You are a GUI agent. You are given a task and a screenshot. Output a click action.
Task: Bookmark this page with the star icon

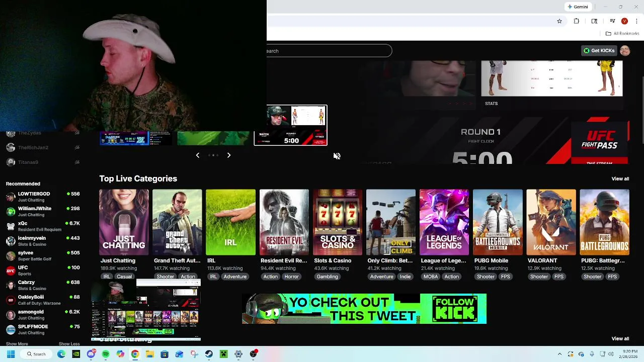(x=559, y=21)
